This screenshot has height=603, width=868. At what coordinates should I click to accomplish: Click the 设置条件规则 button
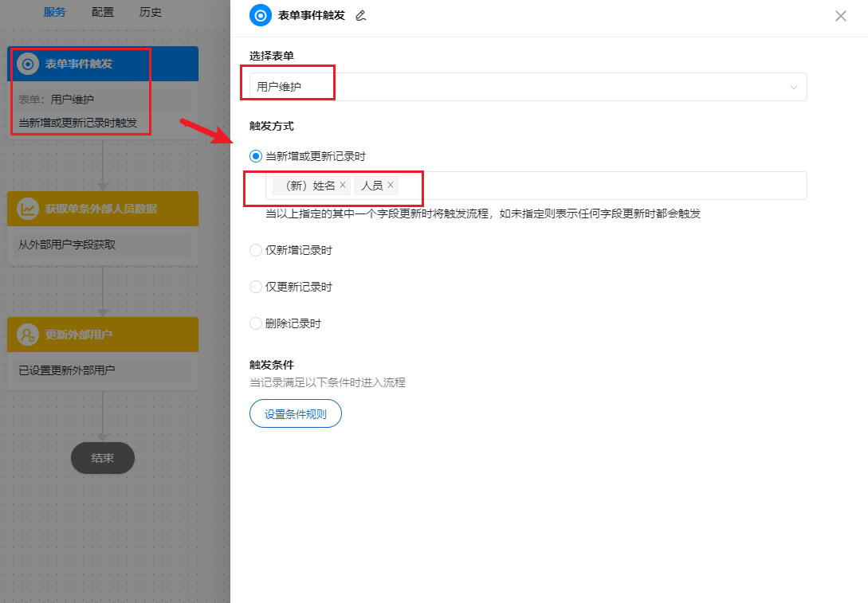coord(295,413)
